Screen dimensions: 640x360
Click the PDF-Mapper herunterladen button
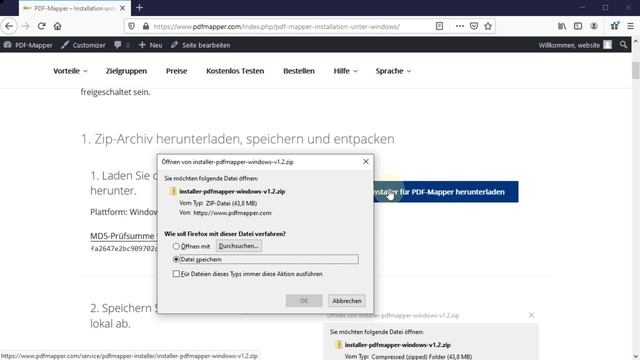click(446, 192)
